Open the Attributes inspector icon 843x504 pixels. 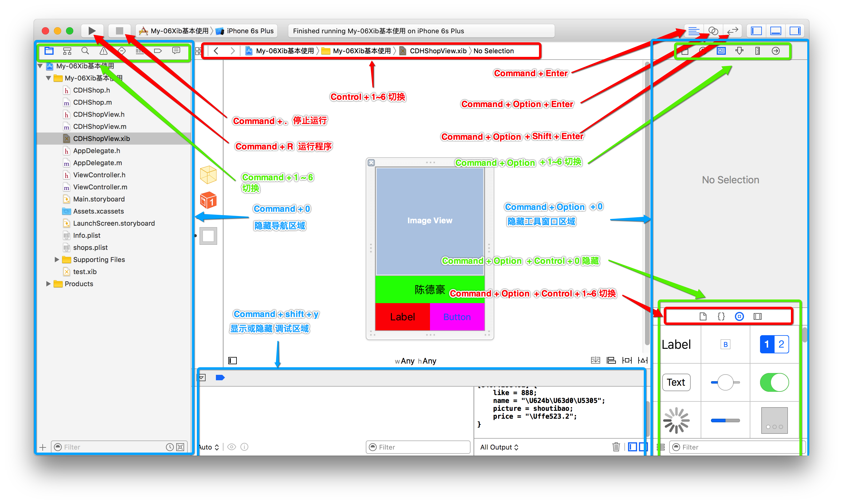[x=739, y=51]
